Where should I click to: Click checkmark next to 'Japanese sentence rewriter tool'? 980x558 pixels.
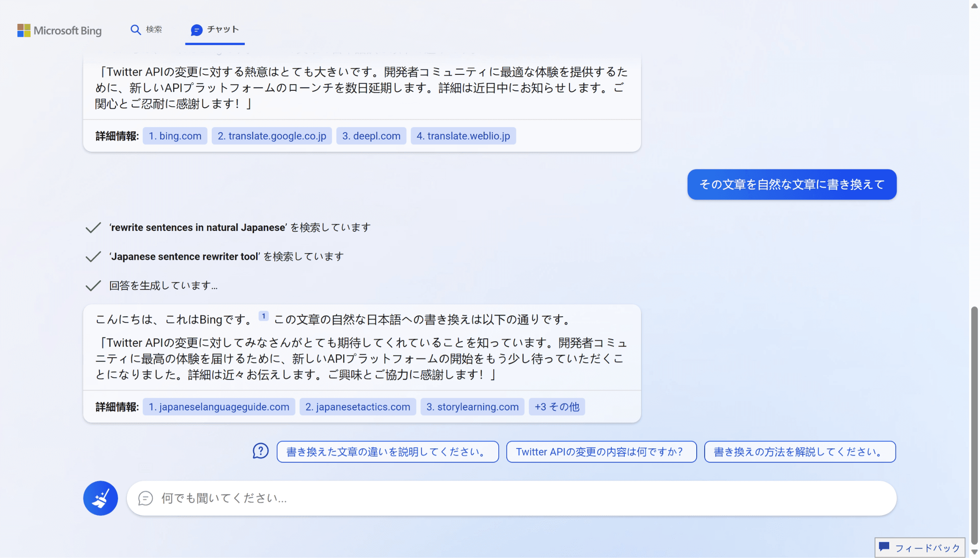point(93,256)
